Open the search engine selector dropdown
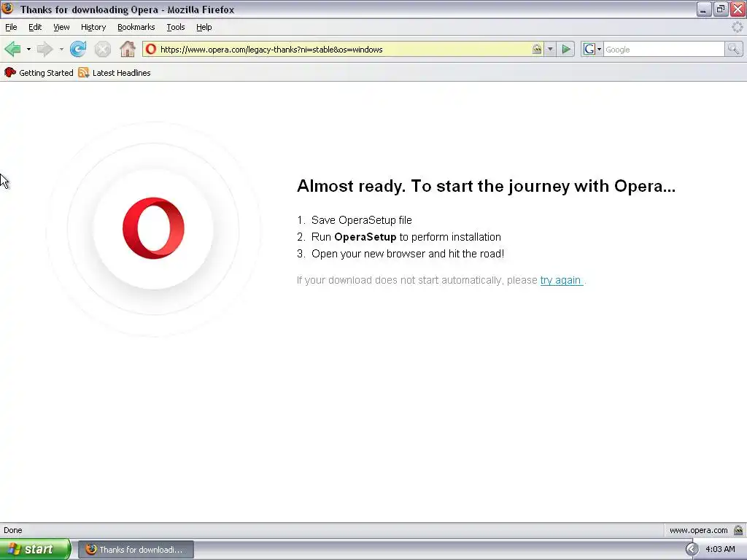This screenshot has height=560, width=747. (599, 49)
